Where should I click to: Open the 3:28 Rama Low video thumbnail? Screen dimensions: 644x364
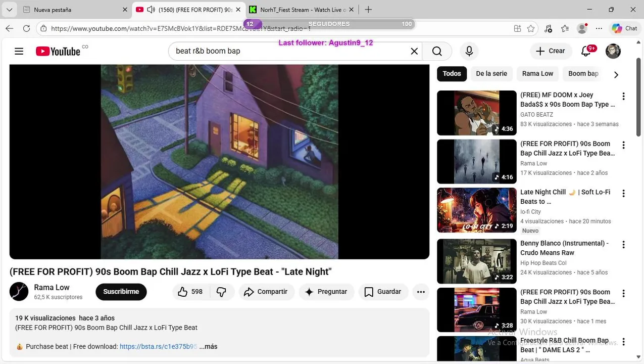coord(477,310)
